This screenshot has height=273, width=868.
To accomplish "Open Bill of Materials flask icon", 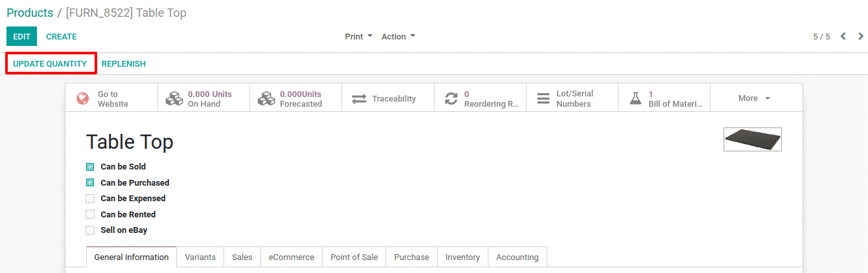I will [x=635, y=99].
